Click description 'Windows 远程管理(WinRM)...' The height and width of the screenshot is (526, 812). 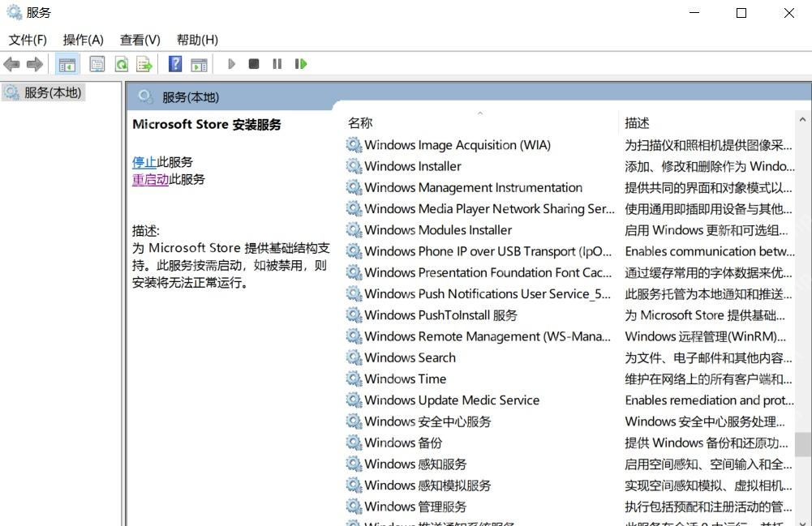pyautogui.click(x=705, y=336)
